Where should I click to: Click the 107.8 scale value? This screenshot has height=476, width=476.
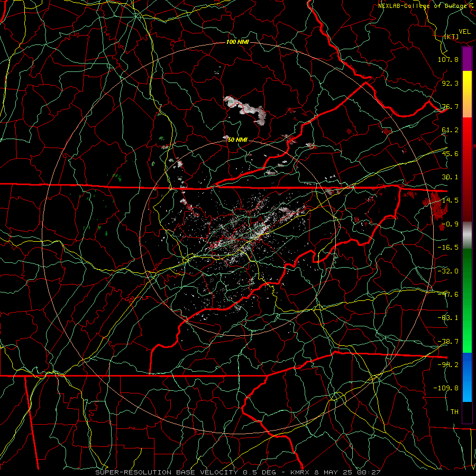click(448, 59)
